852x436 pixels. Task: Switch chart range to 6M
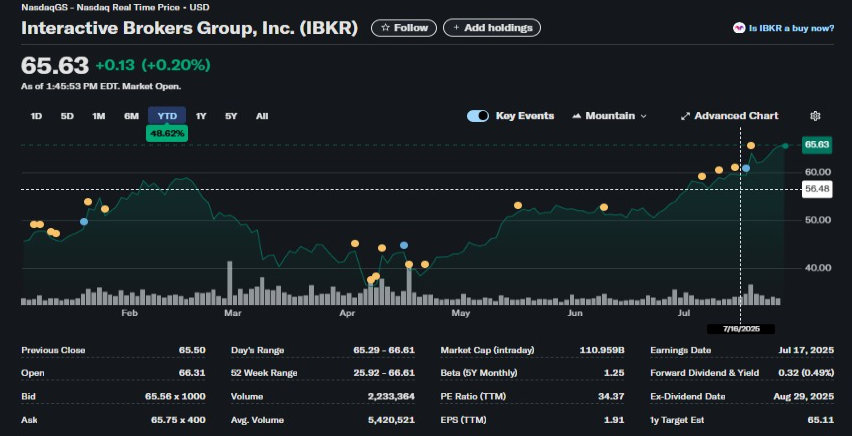(x=131, y=116)
